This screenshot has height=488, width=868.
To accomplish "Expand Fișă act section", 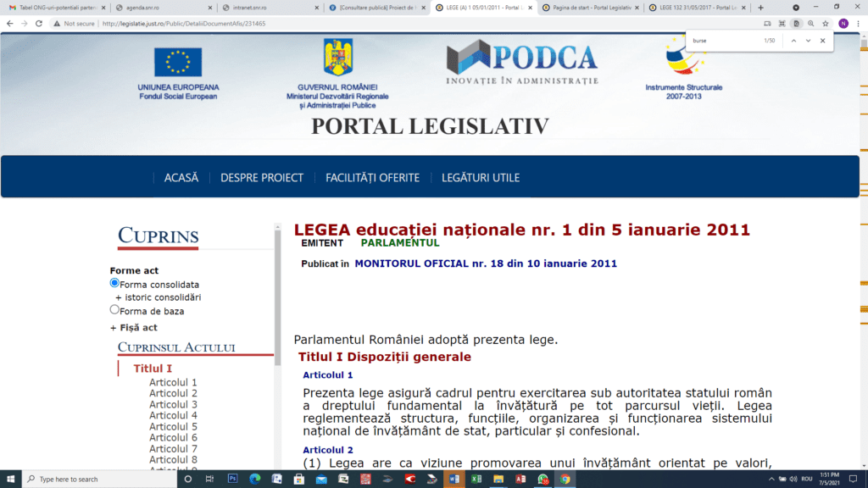I will click(x=133, y=328).
